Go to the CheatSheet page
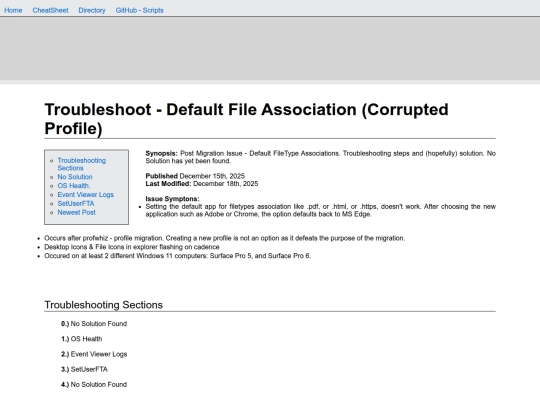Screen dimensions: 540x405 tap(50, 10)
